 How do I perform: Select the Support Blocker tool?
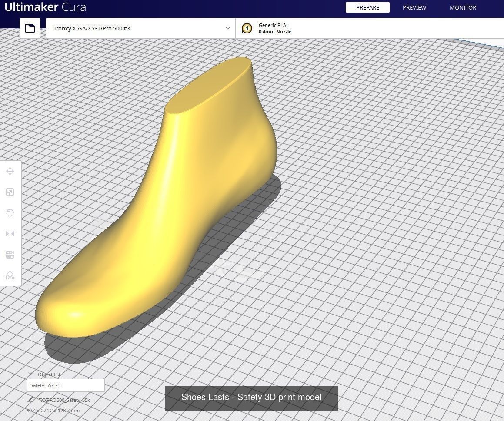(x=10, y=275)
